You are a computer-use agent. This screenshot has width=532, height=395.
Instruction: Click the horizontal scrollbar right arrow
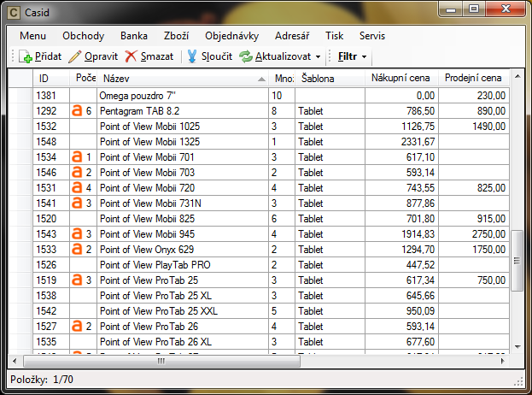click(x=503, y=361)
